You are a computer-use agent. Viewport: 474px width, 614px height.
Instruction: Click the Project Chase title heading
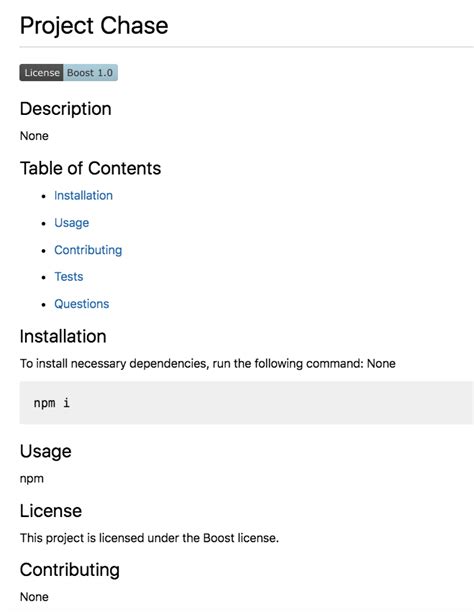coord(94,26)
